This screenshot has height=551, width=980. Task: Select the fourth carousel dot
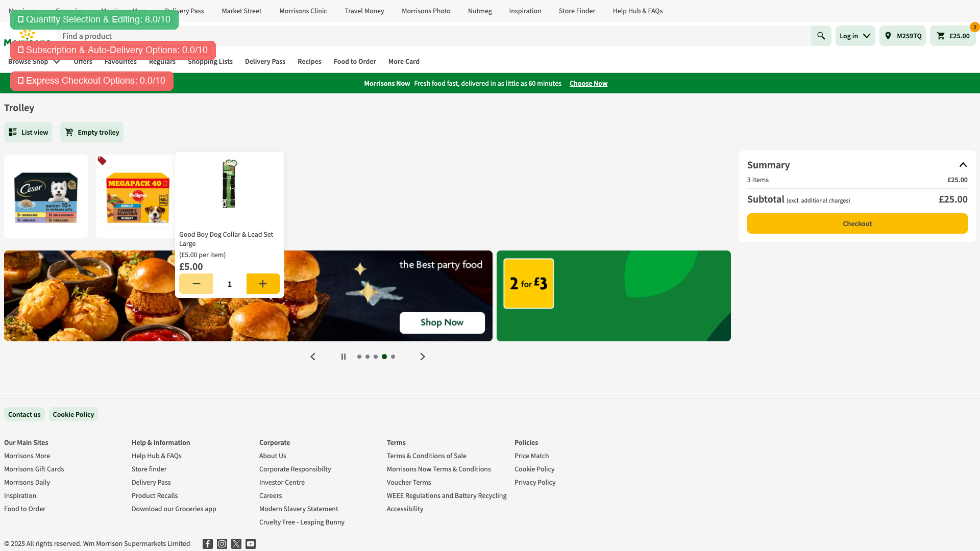point(384,357)
